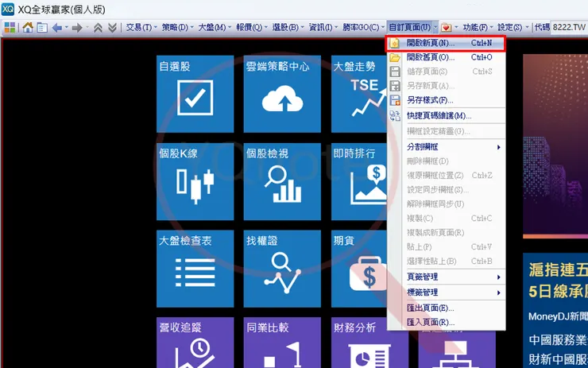588x368 pixels.
Task: Open the 財新中國服 news link
Action: [558, 359]
